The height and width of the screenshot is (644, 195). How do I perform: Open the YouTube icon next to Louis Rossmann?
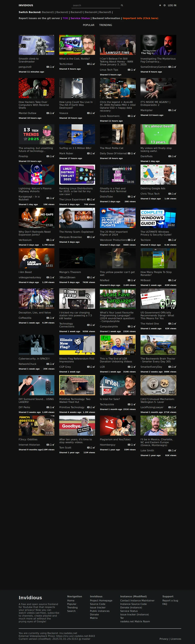point(129,116)
